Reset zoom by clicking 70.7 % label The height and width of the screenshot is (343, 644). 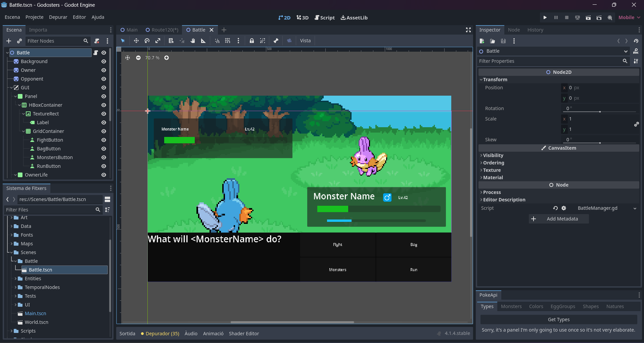coord(152,58)
